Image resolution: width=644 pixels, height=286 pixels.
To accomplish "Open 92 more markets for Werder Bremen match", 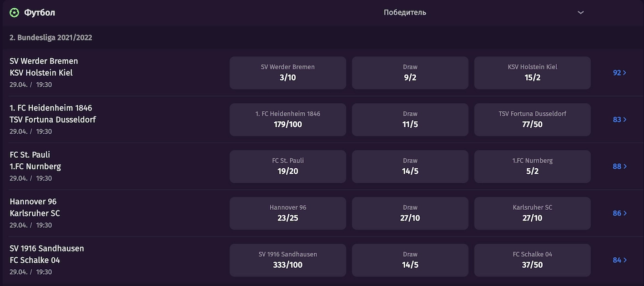I will coord(620,73).
